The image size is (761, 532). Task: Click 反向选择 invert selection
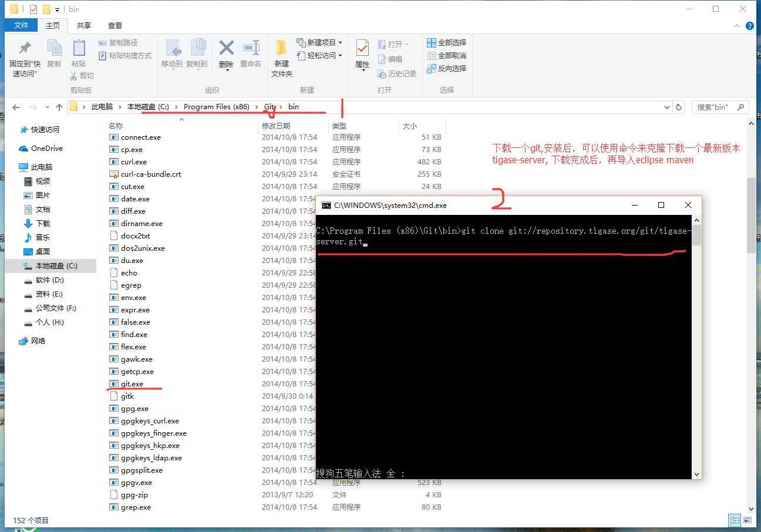point(446,69)
